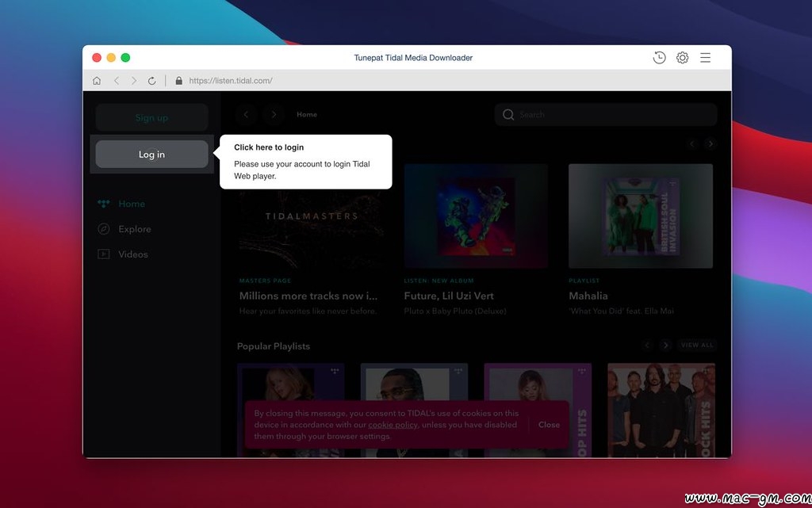Show previous Popular Playlists arrow
The image size is (812, 508).
[647, 345]
